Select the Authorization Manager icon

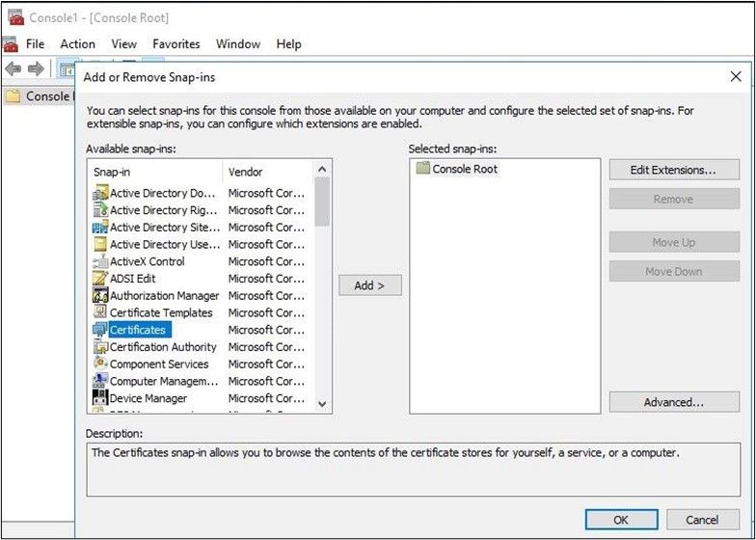click(x=100, y=296)
